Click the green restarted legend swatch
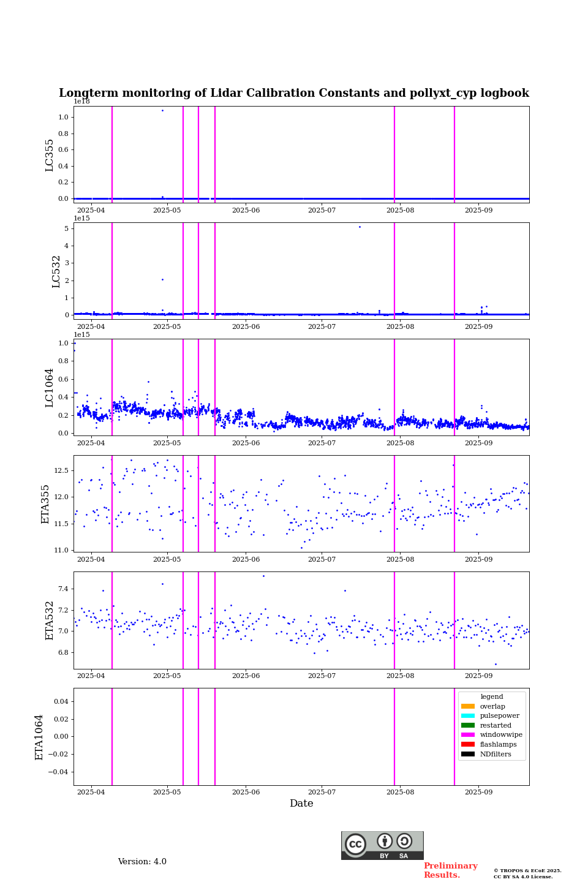This screenshot has width=588, height=882. (x=467, y=725)
